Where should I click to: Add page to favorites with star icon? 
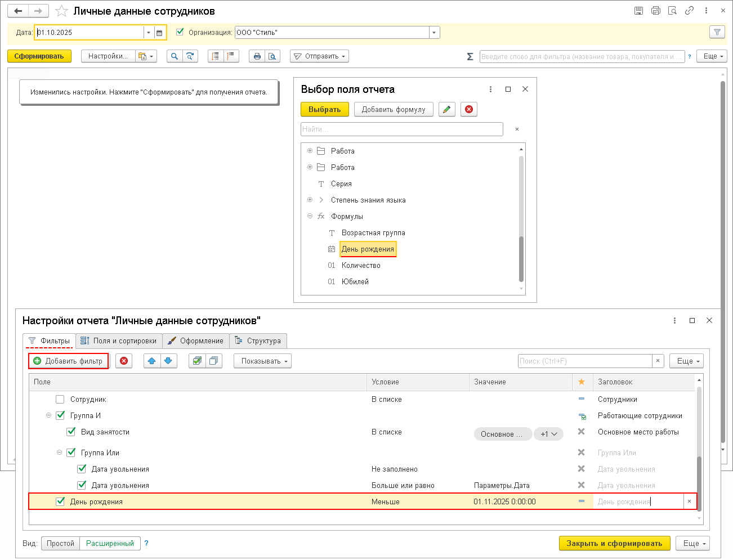[x=61, y=11]
